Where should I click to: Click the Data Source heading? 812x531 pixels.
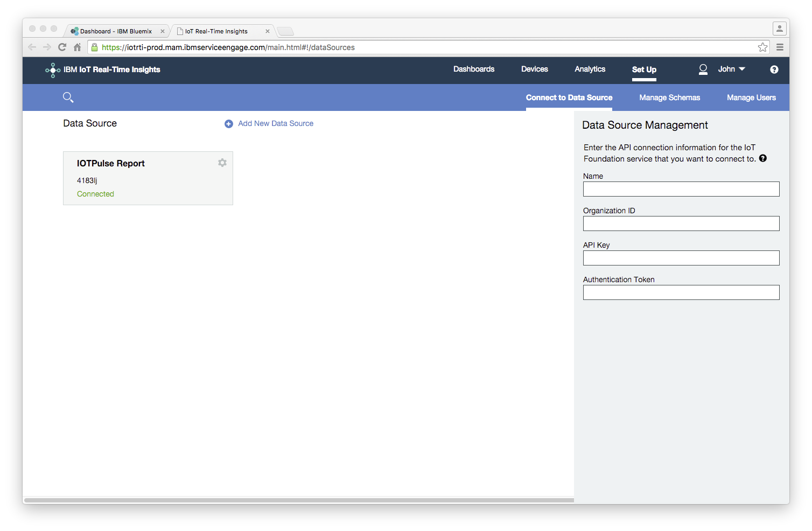coord(90,123)
